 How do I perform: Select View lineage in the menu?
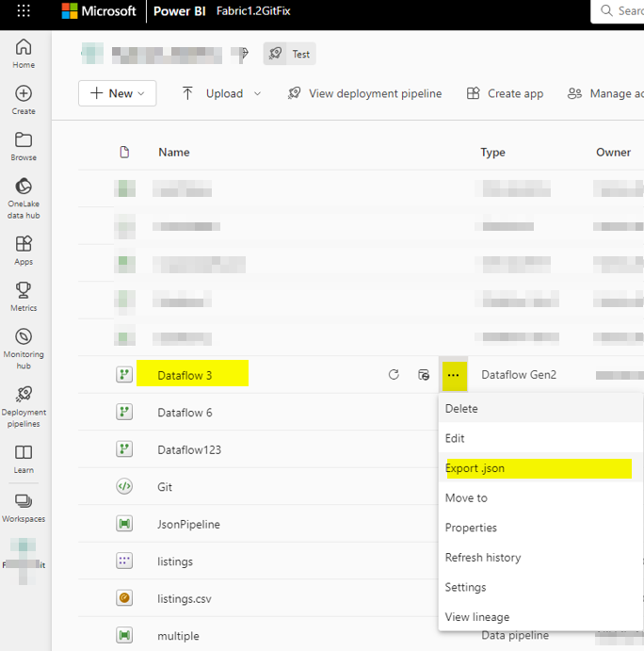click(540, 617)
